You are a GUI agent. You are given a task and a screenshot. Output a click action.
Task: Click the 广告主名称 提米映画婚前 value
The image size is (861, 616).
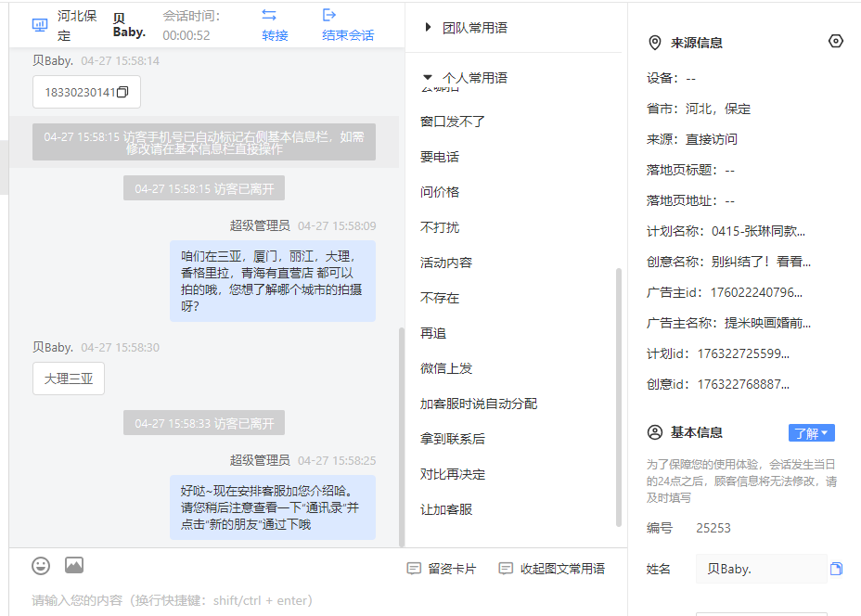point(767,324)
